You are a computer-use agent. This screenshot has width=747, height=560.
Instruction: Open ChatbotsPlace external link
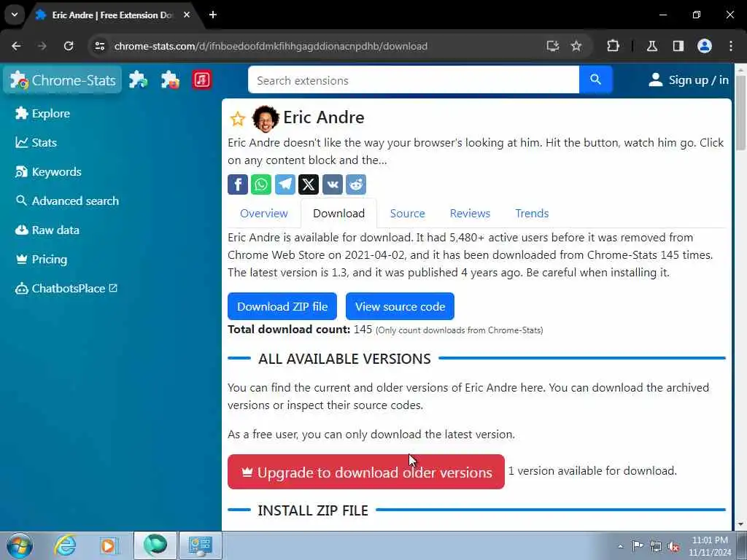click(x=66, y=289)
